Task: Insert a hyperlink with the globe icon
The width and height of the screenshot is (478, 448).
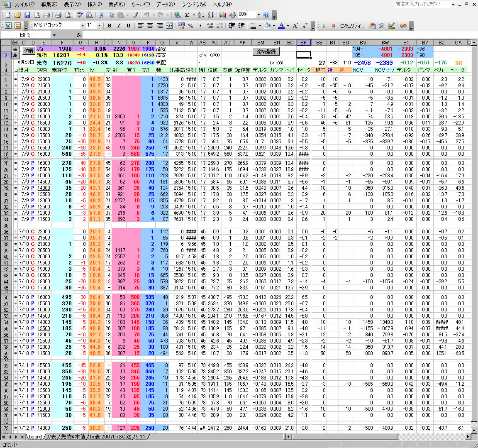Action: 178,15
